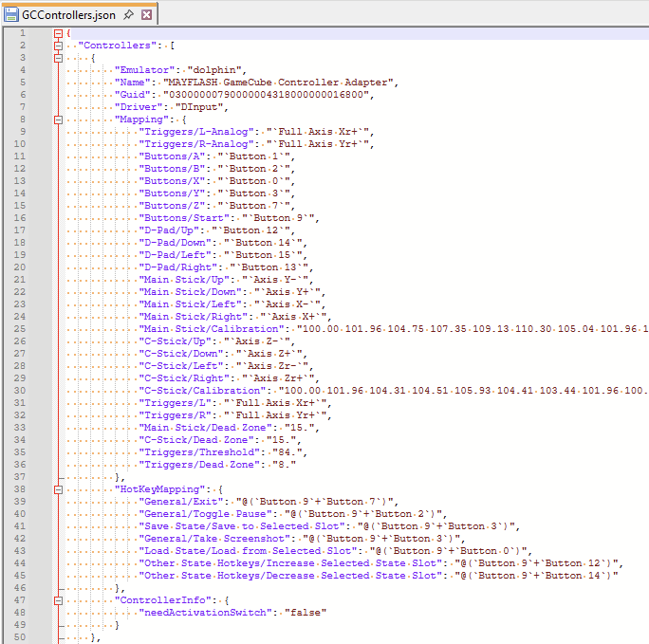This screenshot has height=644, width=649.
Task: Fold the "Mapping" block
Action: coord(59,120)
